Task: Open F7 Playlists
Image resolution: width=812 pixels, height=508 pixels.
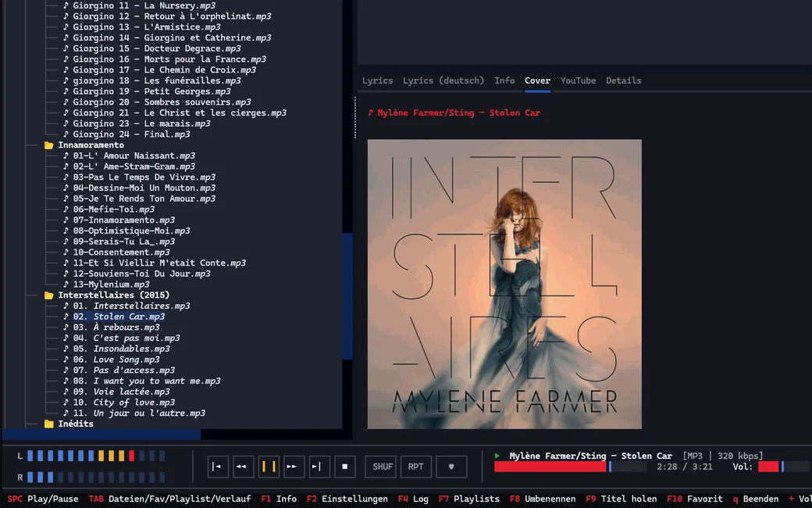Action: tap(468, 499)
